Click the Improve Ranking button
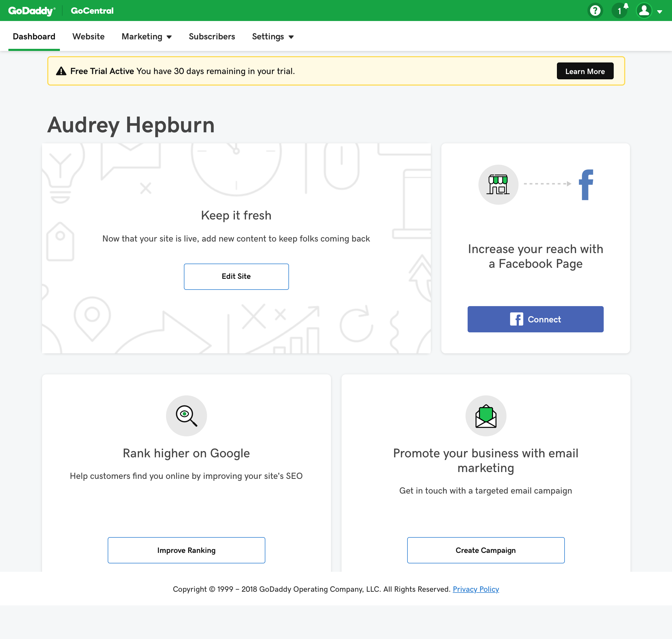This screenshot has height=639, width=672. coord(186,550)
